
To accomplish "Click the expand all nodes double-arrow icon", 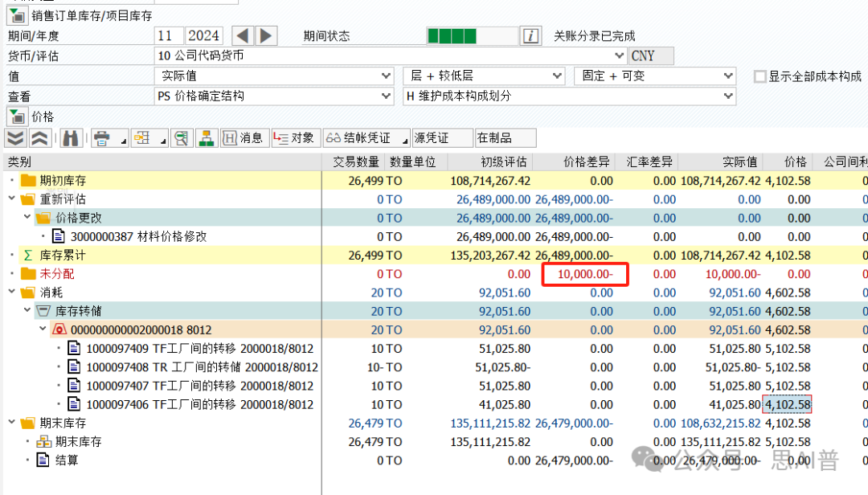I will (x=16, y=138).
